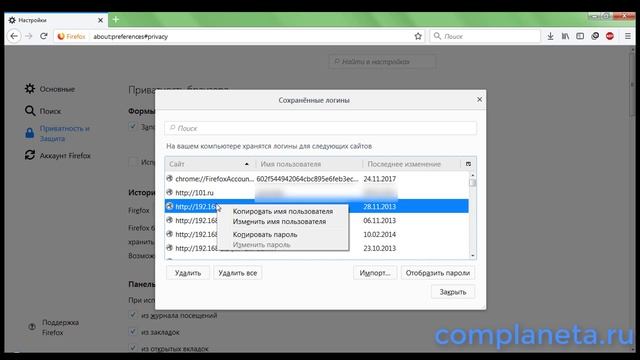The width and height of the screenshot is (640, 360).
Task: Click Отобразить пароли button
Action: tap(438, 273)
